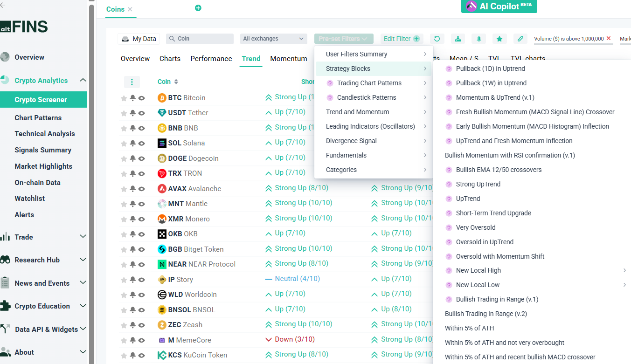Screen dimensions: 631x364
Task: Open the three-dot column options menu
Action: click(x=132, y=82)
